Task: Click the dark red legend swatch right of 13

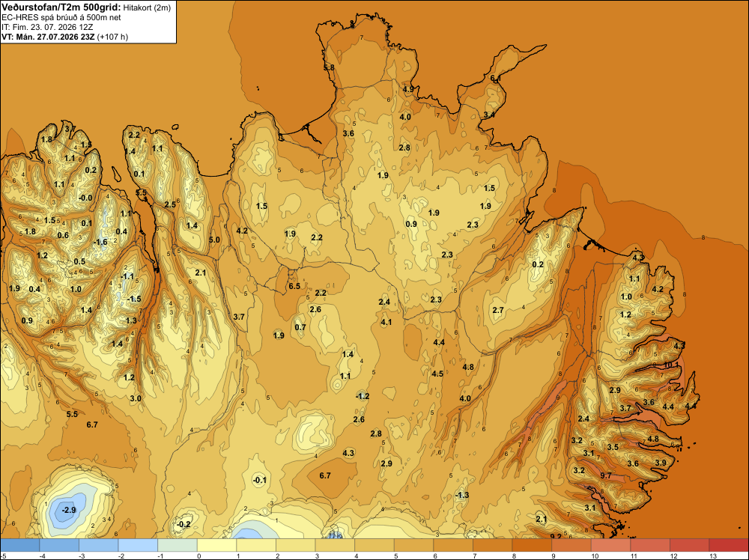Action: 729,545
